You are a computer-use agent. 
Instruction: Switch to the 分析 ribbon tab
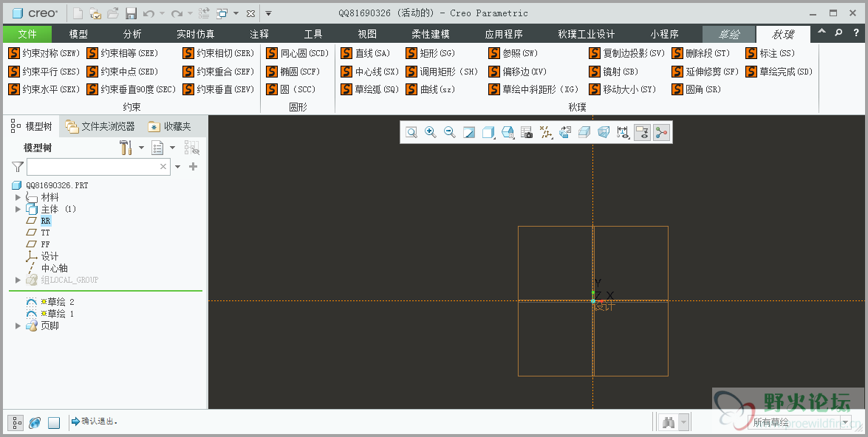pos(131,34)
